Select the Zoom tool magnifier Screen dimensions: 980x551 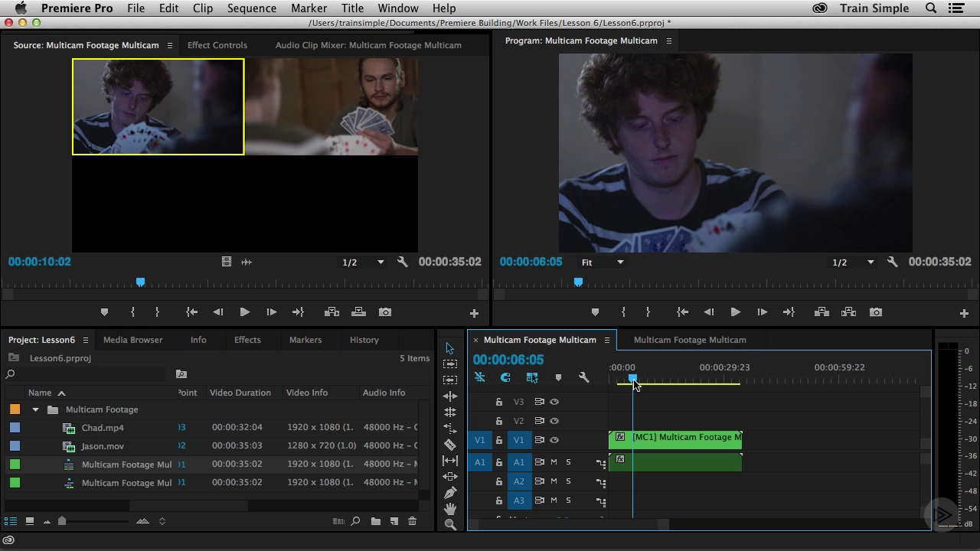(449, 524)
